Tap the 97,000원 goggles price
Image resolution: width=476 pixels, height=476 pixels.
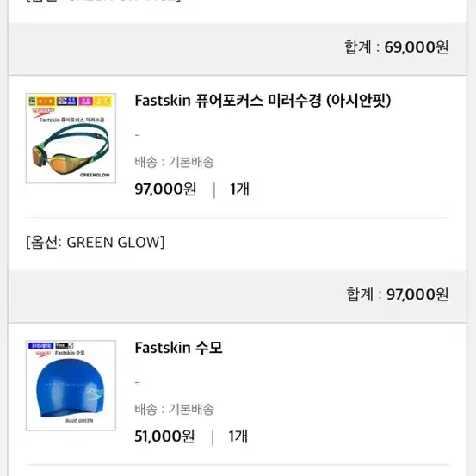click(x=165, y=189)
